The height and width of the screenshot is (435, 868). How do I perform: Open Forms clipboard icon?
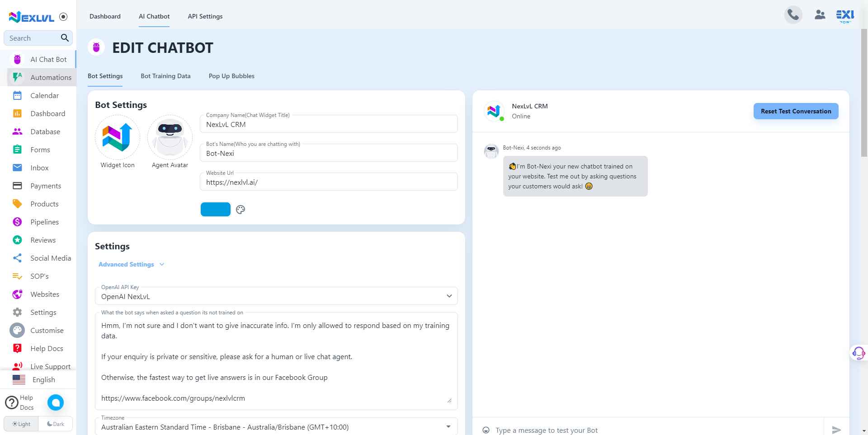pyautogui.click(x=17, y=150)
